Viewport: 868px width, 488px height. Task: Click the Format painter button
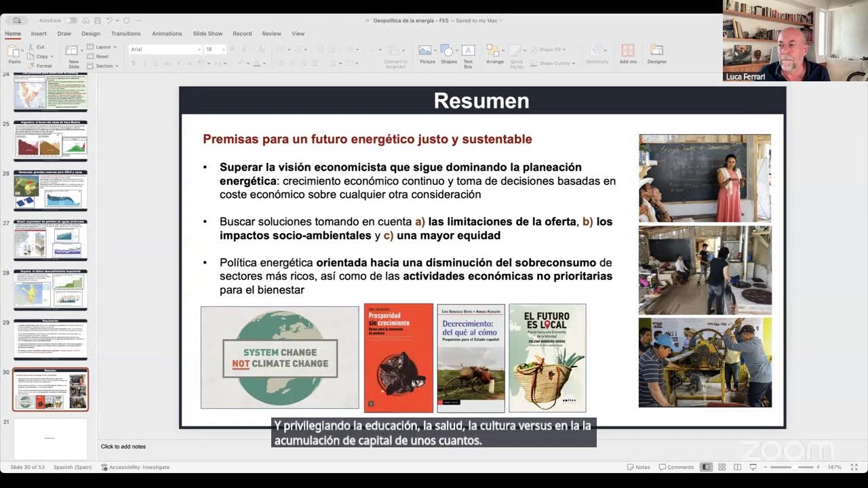tap(41, 66)
